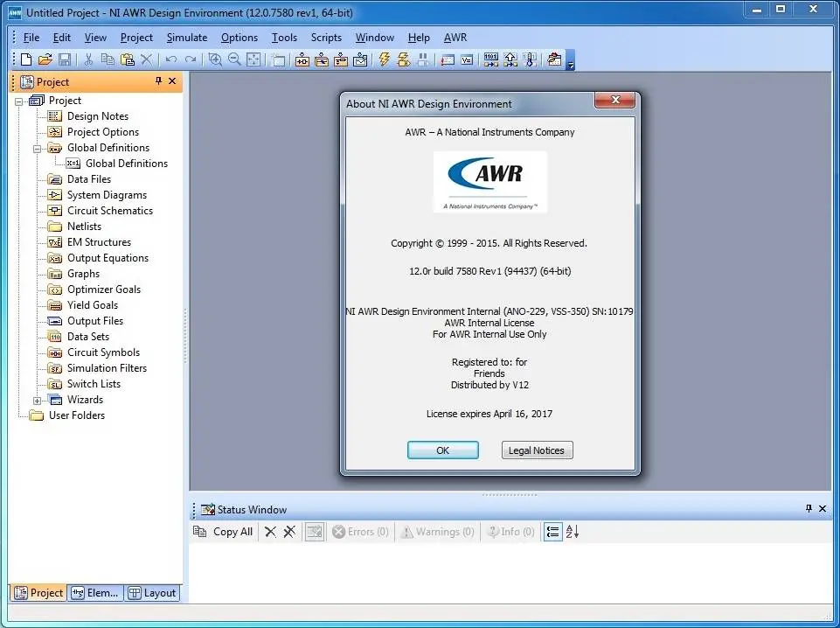Image resolution: width=840 pixels, height=628 pixels.
Task: Click the Save floppy disk toolbar icon
Action: 65,59
